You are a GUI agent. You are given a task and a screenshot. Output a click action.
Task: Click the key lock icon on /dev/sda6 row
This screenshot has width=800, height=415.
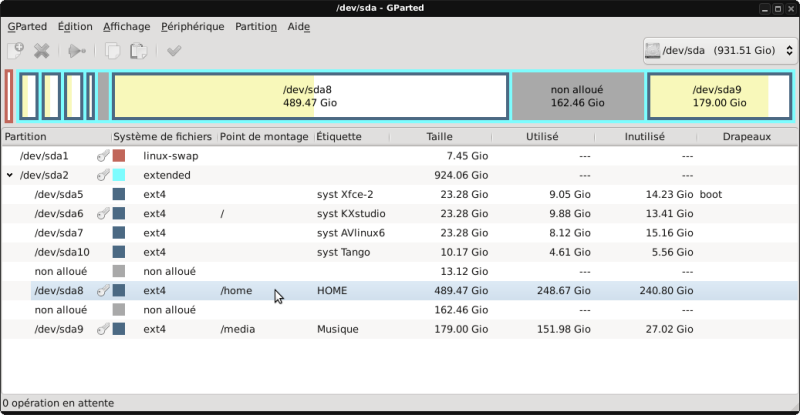103,213
